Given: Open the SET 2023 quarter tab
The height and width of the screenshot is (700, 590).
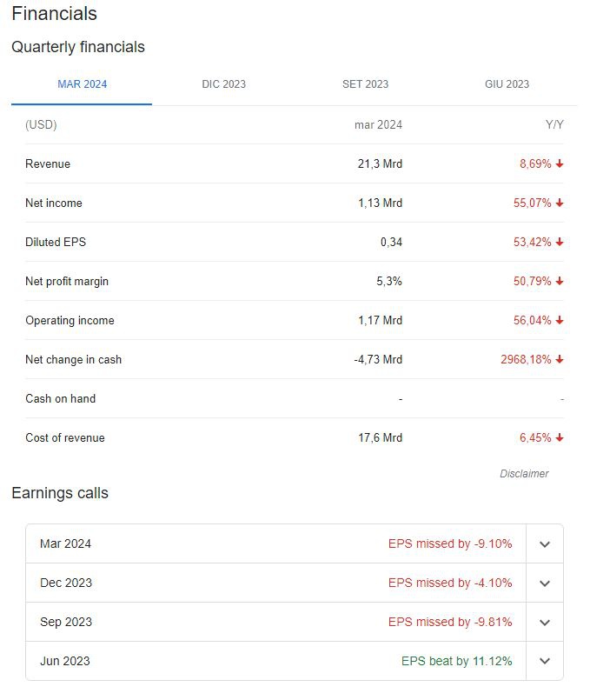Looking at the screenshot, I should (365, 84).
